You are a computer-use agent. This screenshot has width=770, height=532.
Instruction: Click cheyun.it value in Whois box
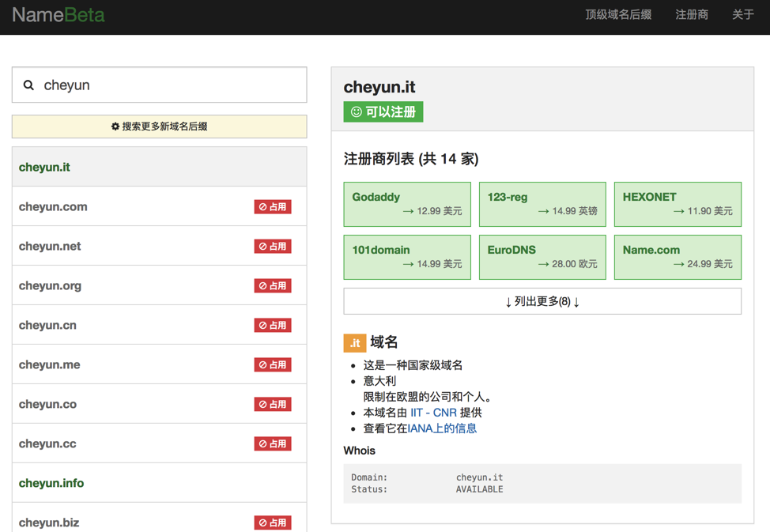[479, 477]
